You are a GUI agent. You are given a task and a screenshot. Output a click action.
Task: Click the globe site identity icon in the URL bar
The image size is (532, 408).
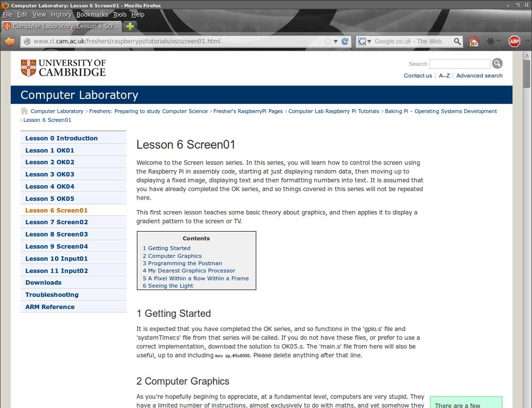tap(27, 41)
